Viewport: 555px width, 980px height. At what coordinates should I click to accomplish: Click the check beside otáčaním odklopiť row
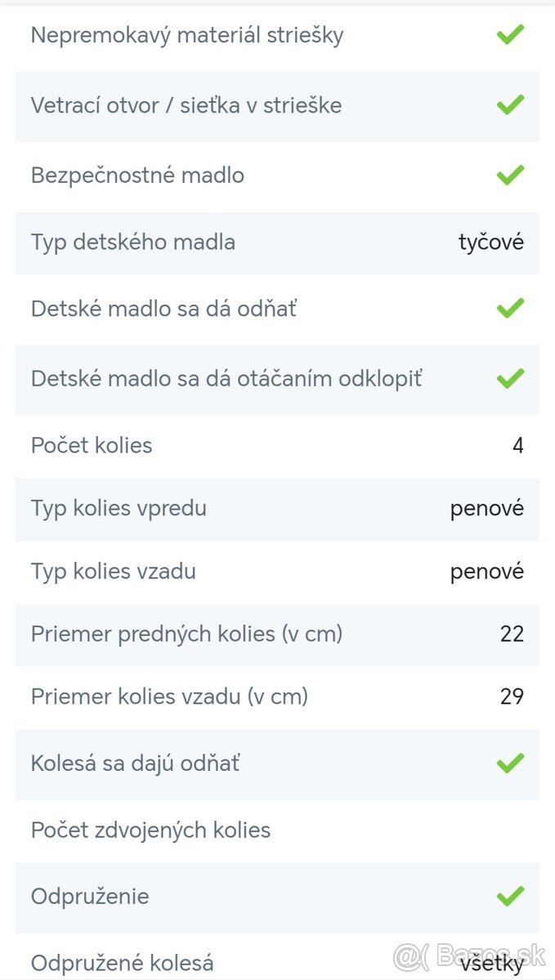(510, 378)
